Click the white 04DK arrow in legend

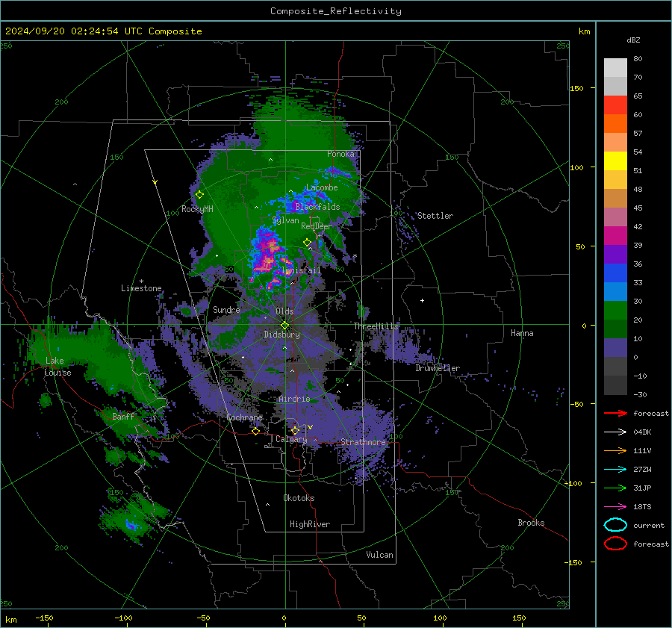(x=615, y=432)
